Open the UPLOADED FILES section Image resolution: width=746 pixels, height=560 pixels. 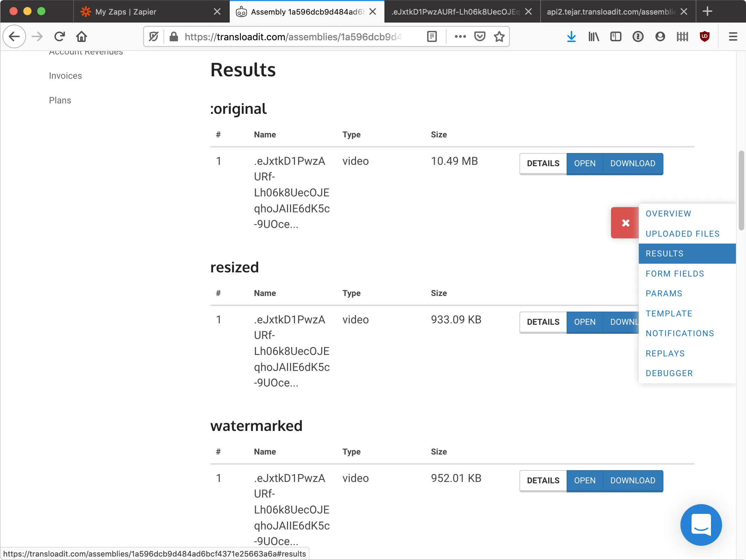(683, 234)
